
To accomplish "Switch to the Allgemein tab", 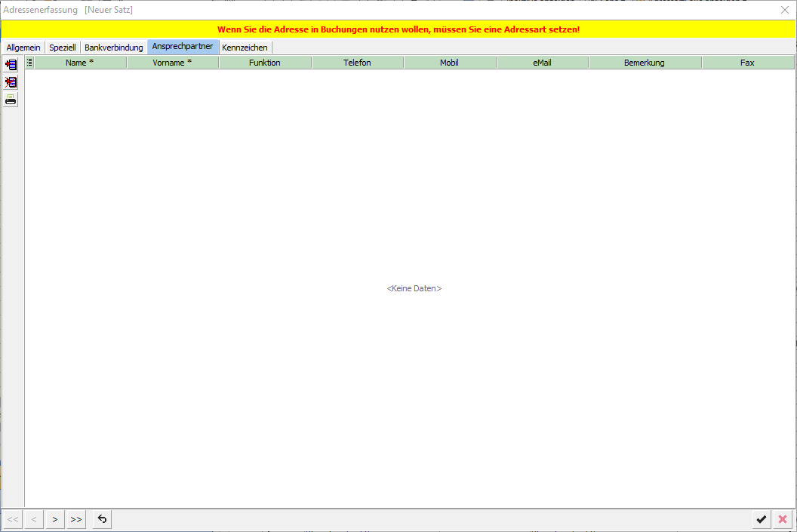I will click(23, 48).
